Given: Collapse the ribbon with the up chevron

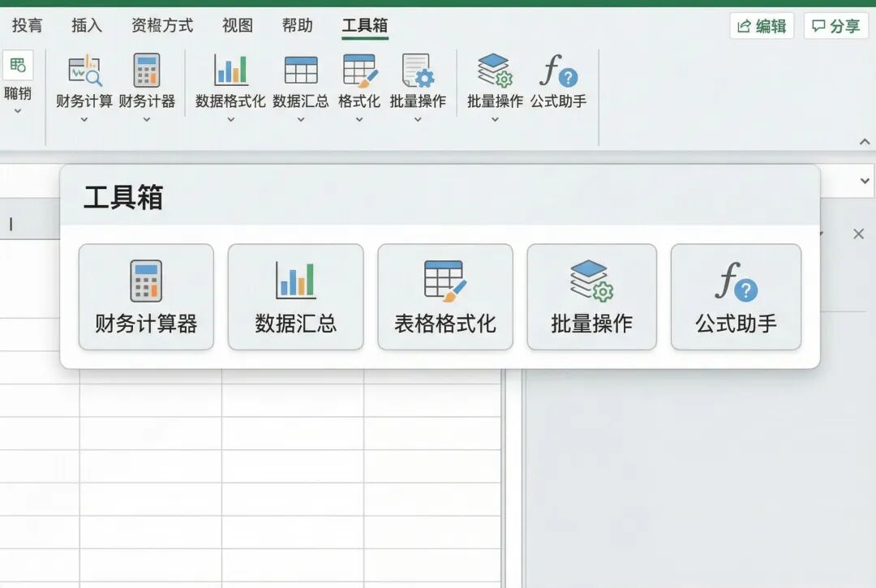Looking at the screenshot, I should 865,142.
